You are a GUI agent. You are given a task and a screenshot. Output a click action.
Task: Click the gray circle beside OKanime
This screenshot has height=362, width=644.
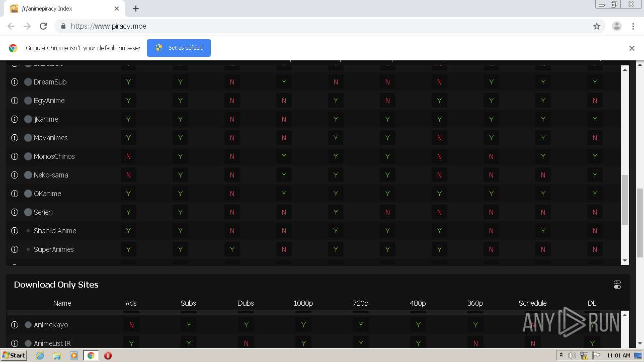pos(28,194)
